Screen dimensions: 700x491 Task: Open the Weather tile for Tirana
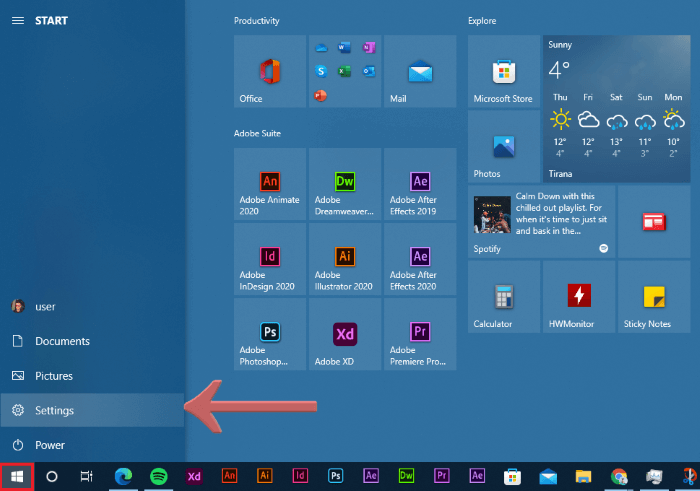617,108
